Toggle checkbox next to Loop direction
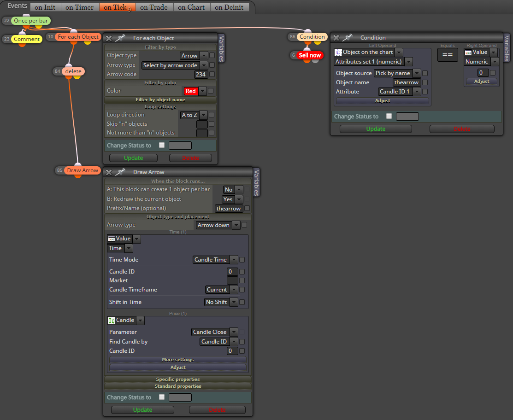Viewport: 513px width, 420px height. pyautogui.click(x=212, y=115)
